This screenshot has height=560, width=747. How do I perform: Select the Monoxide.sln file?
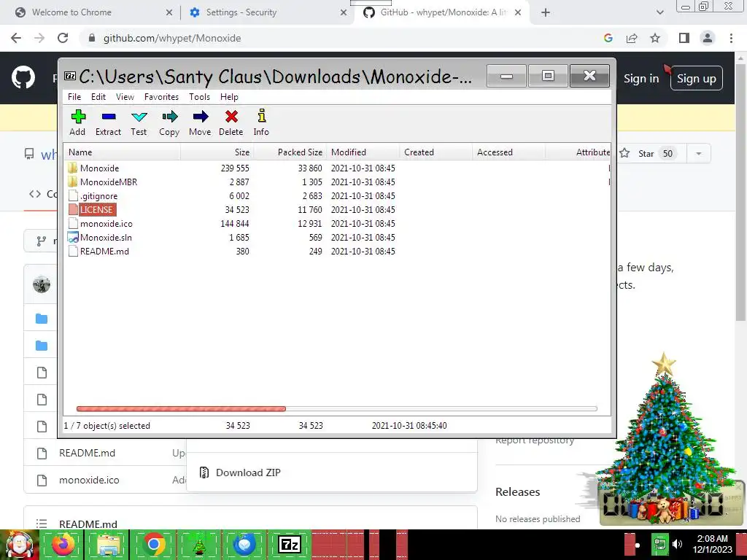337,237
